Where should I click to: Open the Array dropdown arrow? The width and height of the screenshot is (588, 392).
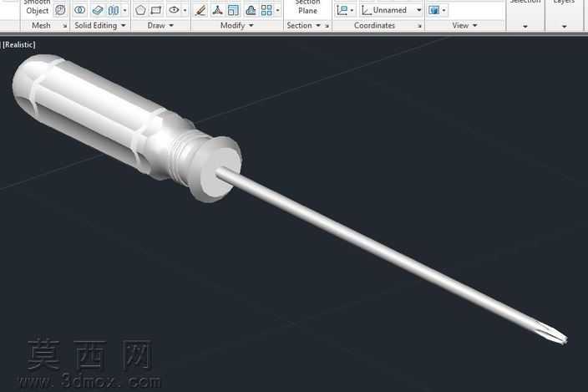[277, 11]
